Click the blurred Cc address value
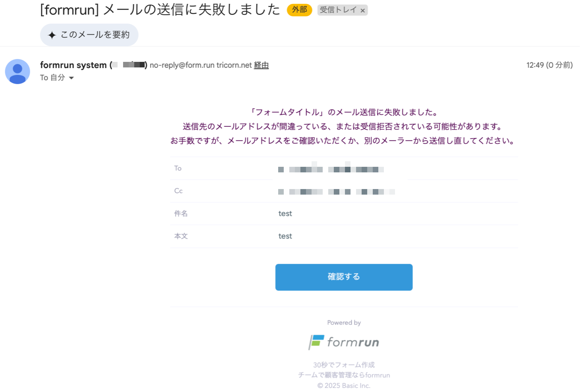This screenshot has height=392, width=580. 337,192
